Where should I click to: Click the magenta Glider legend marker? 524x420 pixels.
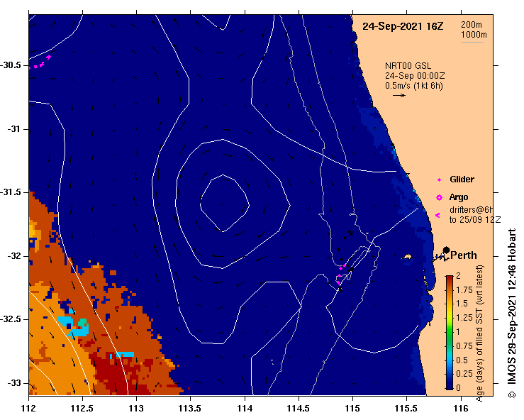coord(439,180)
